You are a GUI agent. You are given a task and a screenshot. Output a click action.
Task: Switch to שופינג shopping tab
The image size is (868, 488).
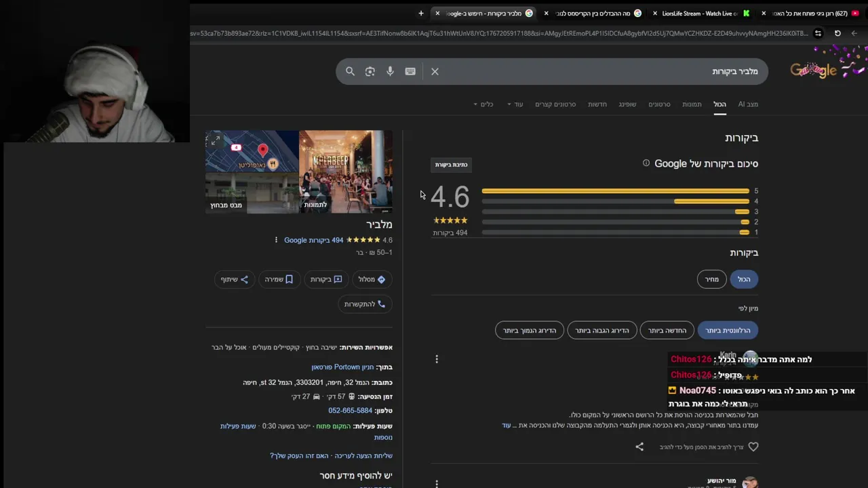[627, 104]
